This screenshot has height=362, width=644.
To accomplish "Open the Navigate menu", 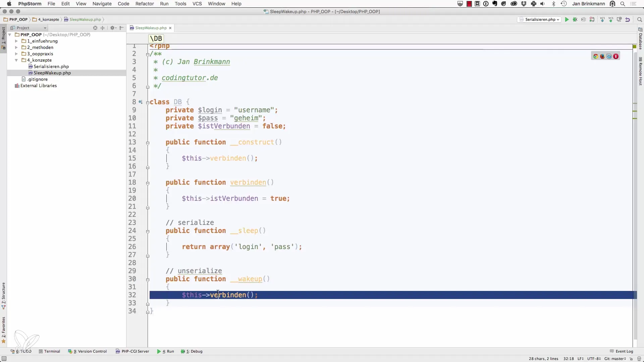I will click(102, 4).
